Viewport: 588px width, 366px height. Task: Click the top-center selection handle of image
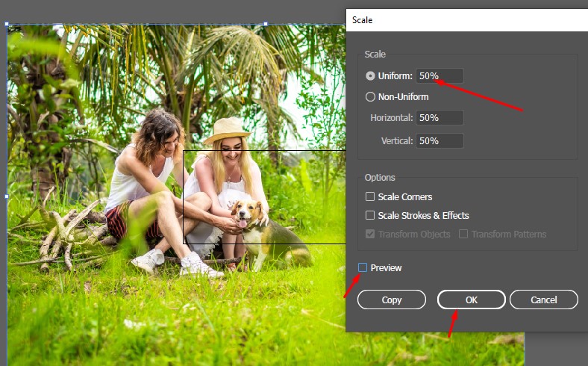click(x=266, y=24)
